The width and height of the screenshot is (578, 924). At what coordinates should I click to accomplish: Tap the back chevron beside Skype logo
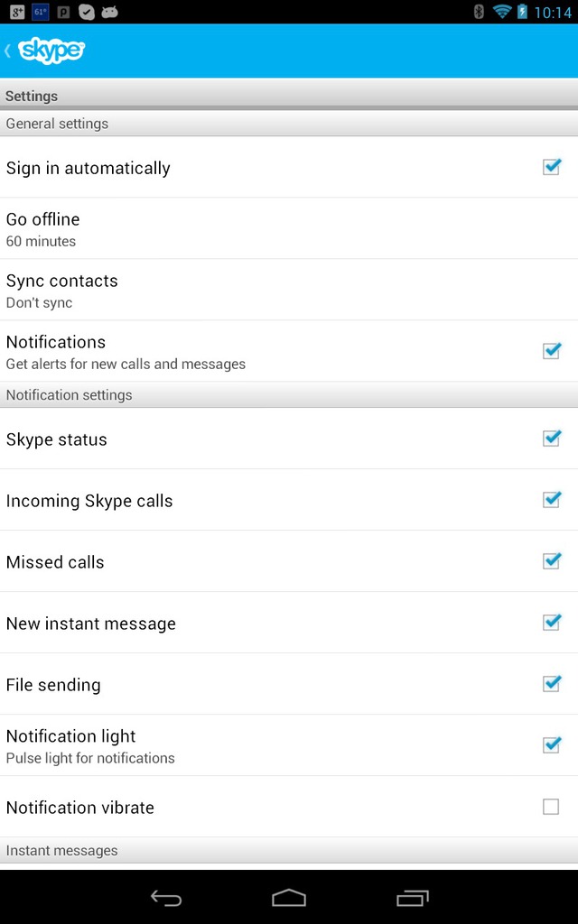(x=8, y=51)
